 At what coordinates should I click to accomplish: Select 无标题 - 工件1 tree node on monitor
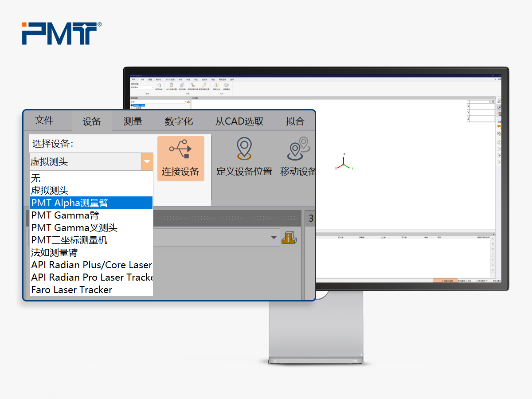click(139, 105)
